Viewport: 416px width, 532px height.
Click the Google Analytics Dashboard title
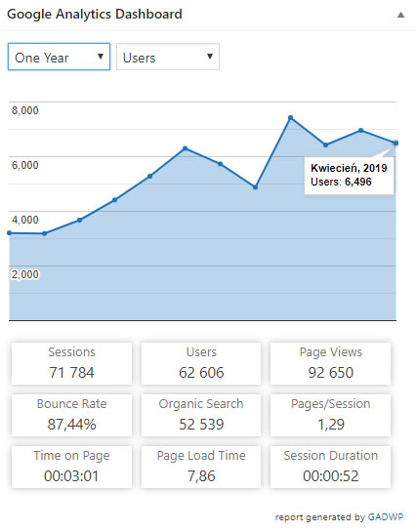pyautogui.click(x=95, y=15)
